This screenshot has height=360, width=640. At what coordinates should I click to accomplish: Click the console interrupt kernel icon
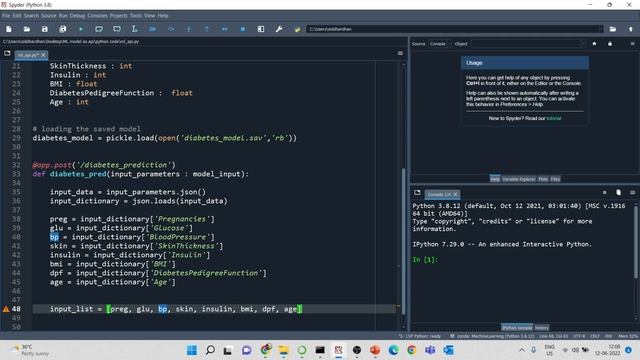point(604,192)
